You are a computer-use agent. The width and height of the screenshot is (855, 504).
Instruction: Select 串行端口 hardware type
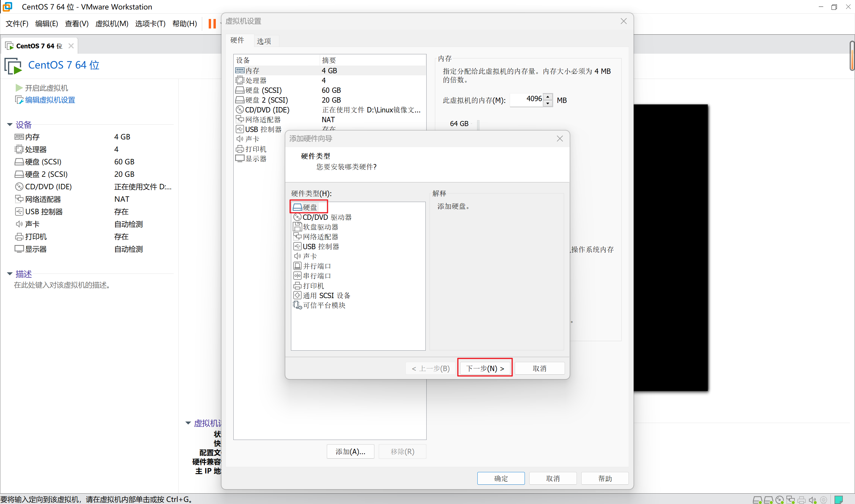click(x=316, y=276)
